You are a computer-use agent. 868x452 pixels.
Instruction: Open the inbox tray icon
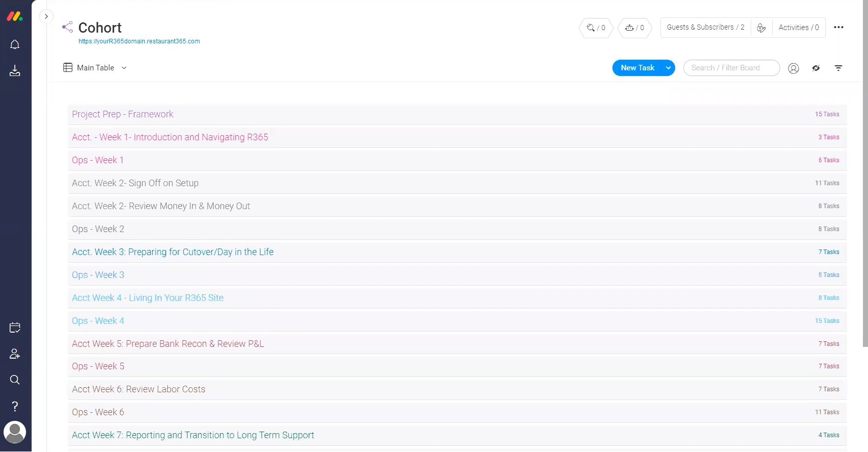pos(15,71)
